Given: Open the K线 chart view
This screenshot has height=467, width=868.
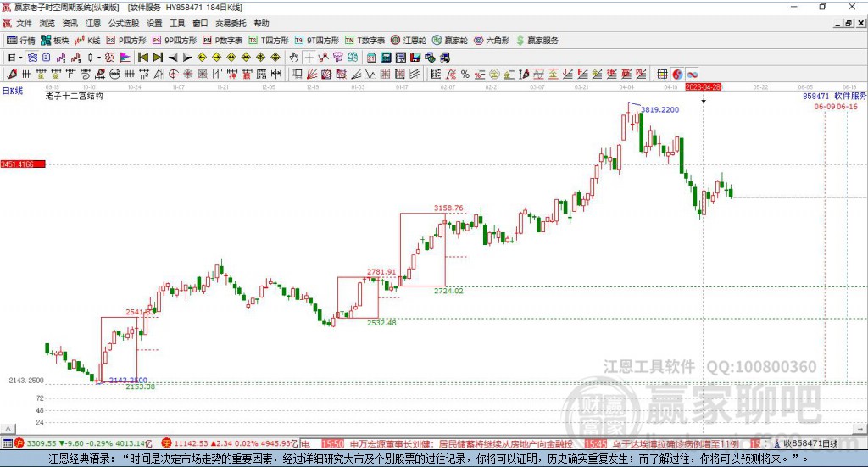Looking at the screenshot, I should [x=87, y=40].
